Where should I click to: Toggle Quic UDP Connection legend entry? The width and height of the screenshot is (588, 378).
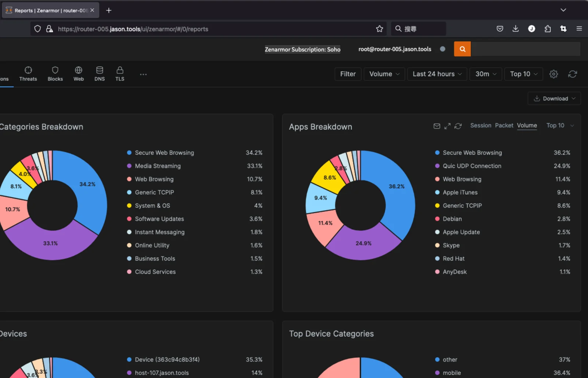pyautogui.click(x=503, y=166)
